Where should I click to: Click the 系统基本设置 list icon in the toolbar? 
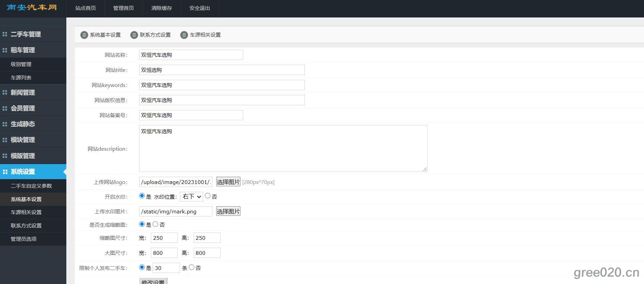(84, 35)
